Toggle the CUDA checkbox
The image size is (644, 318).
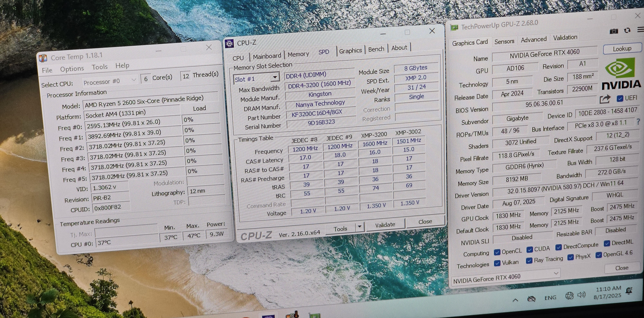click(530, 250)
